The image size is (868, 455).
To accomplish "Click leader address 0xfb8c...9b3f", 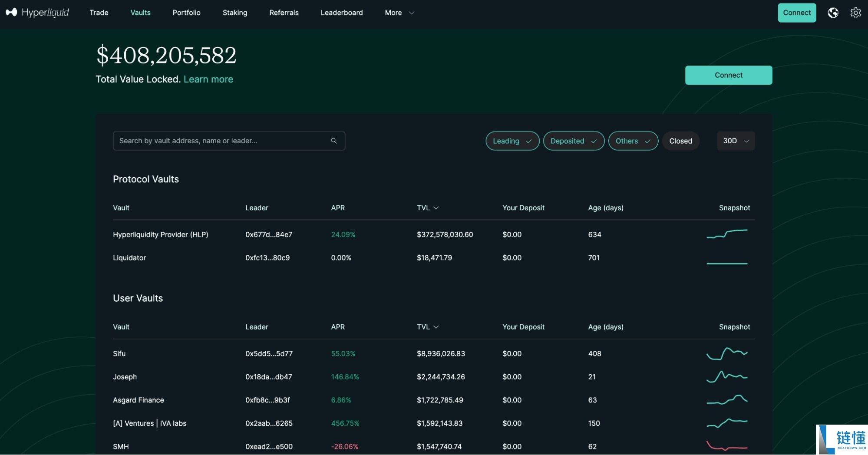I will [267, 400].
